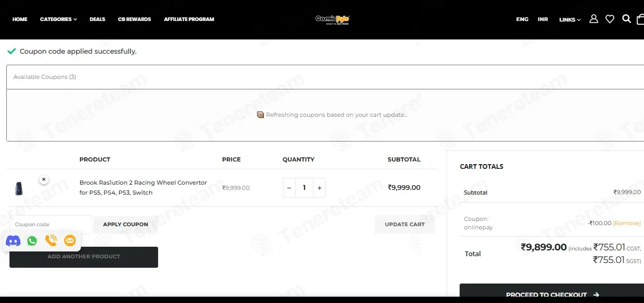Open the search magnifier icon
This screenshot has width=644, height=303.
626,19
